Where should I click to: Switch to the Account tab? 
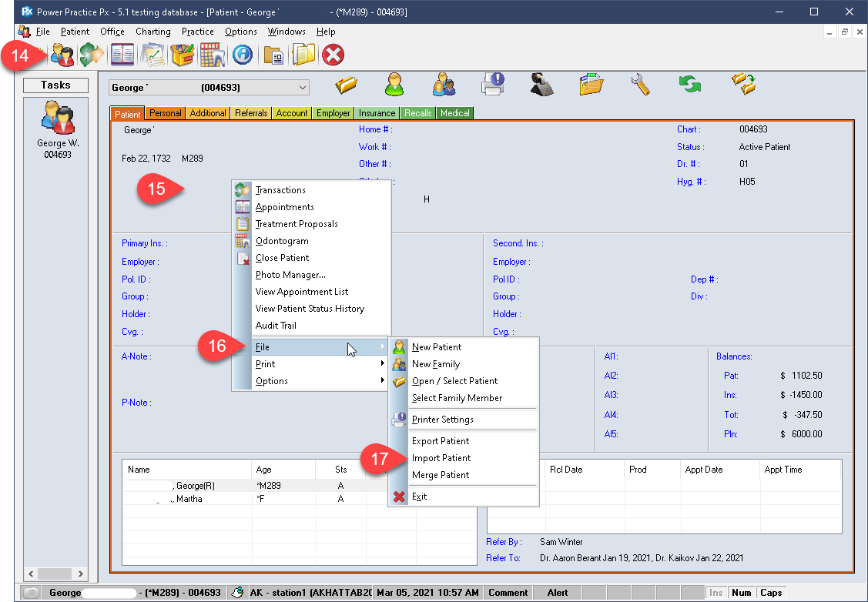coord(292,113)
